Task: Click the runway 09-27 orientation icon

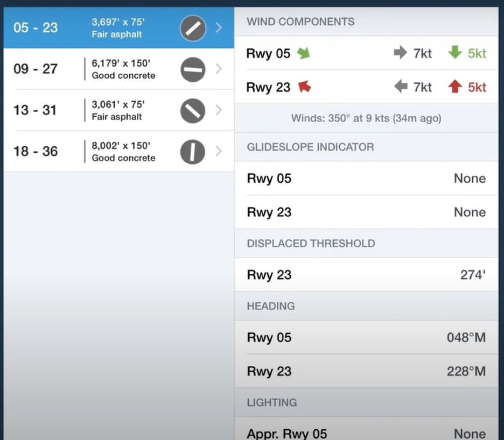Action: click(193, 70)
